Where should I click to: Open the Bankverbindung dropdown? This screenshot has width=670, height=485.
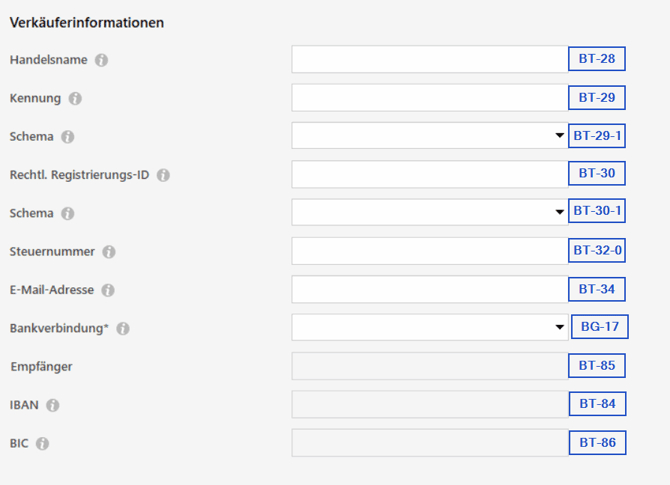(430, 327)
